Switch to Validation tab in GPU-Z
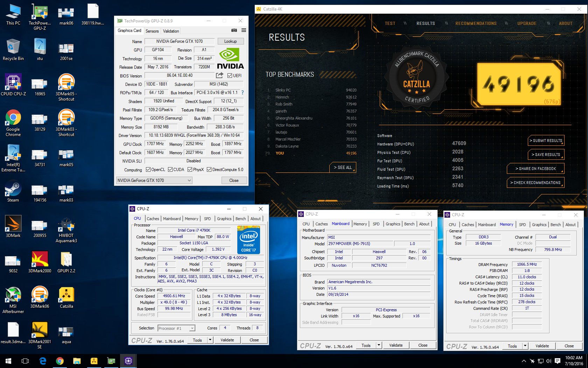The width and height of the screenshot is (588, 368). (171, 31)
